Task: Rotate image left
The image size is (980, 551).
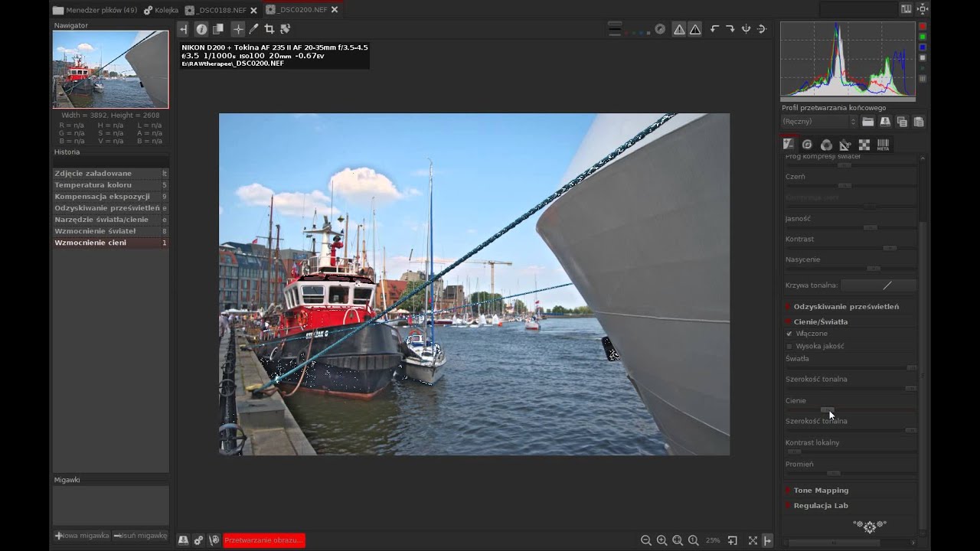Action: tap(714, 29)
